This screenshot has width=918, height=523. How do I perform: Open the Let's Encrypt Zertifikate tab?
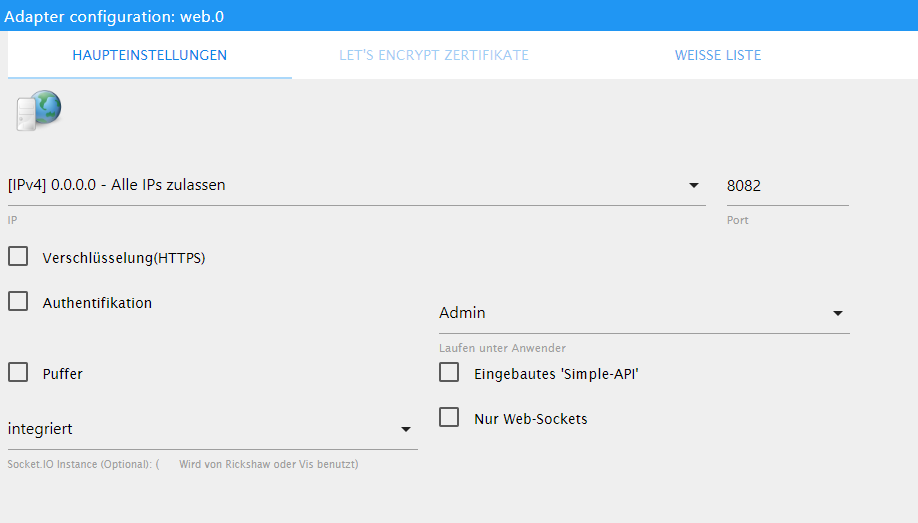click(x=434, y=55)
